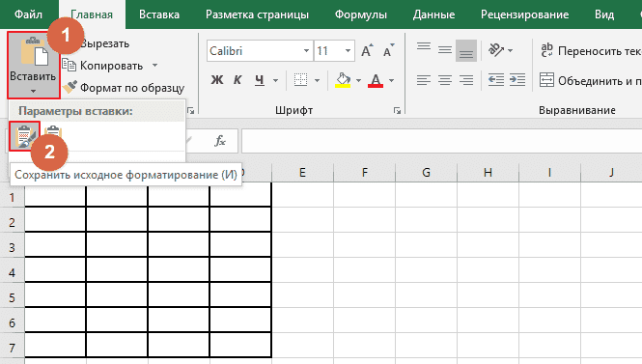The width and height of the screenshot is (642, 364).
Task: Open the font color dropdown arrow
Action: (x=391, y=80)
